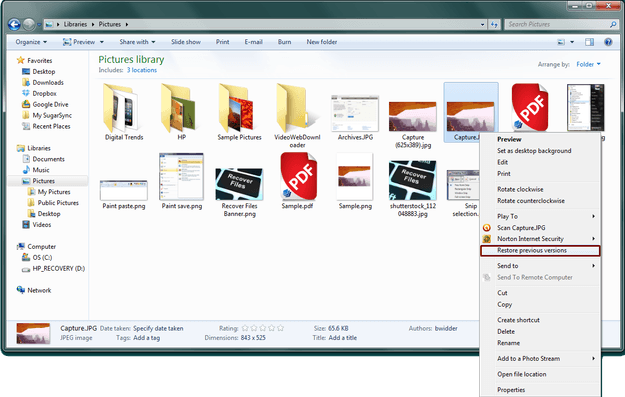Open Arrange by Folder dropdown
Screen dimensions: 625x397
pos(588,64)
